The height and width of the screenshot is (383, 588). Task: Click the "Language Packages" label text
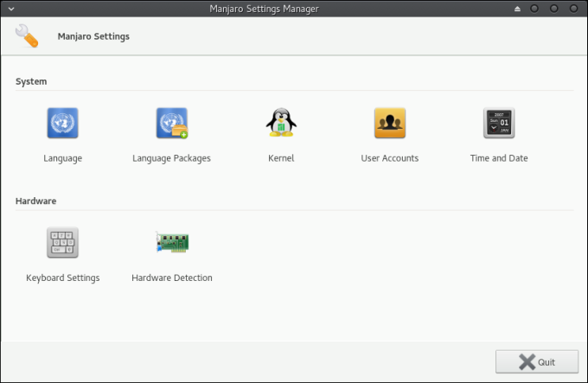point(171,158)
